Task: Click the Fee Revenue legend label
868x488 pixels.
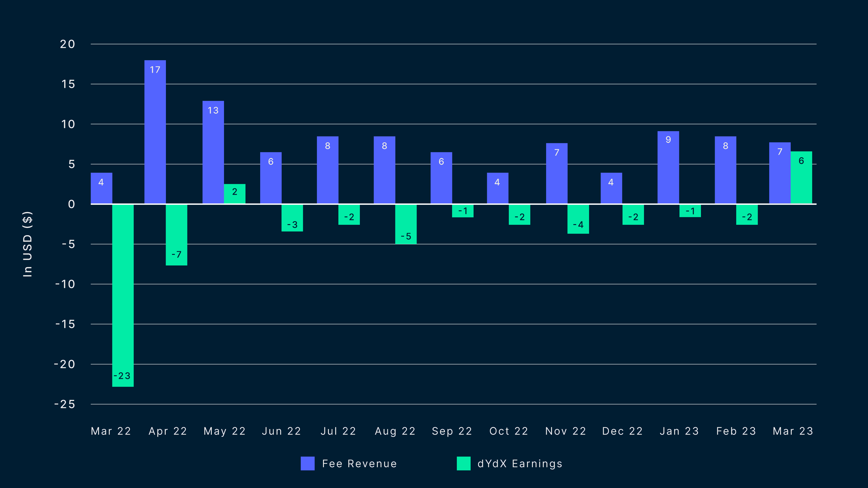Action: tap(360, 464)
